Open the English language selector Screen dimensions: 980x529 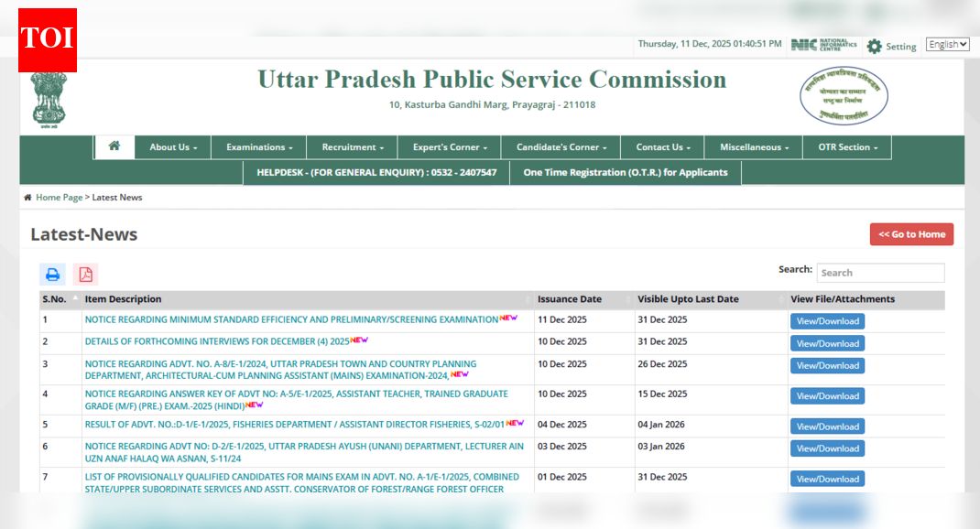tap(947, 43)
